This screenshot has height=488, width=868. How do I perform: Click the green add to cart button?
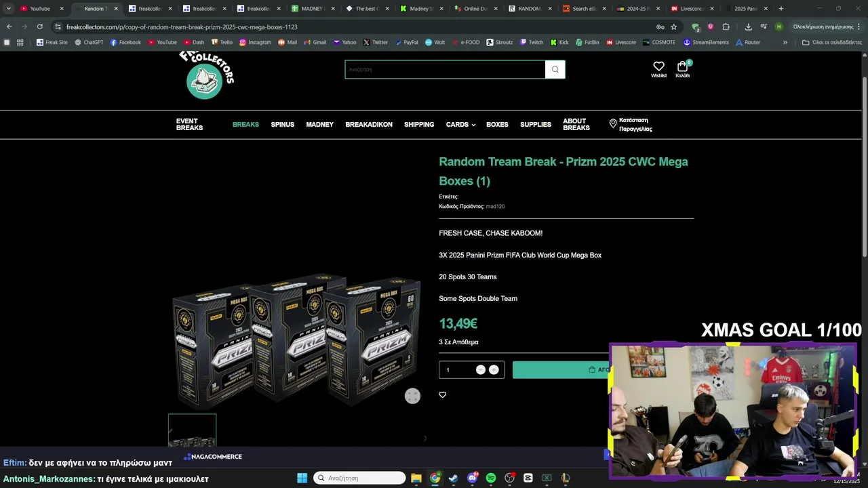click(561, 369)
